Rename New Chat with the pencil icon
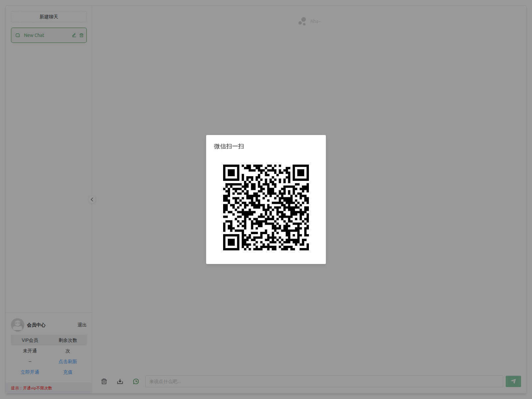532x399 pixels. 74,35
